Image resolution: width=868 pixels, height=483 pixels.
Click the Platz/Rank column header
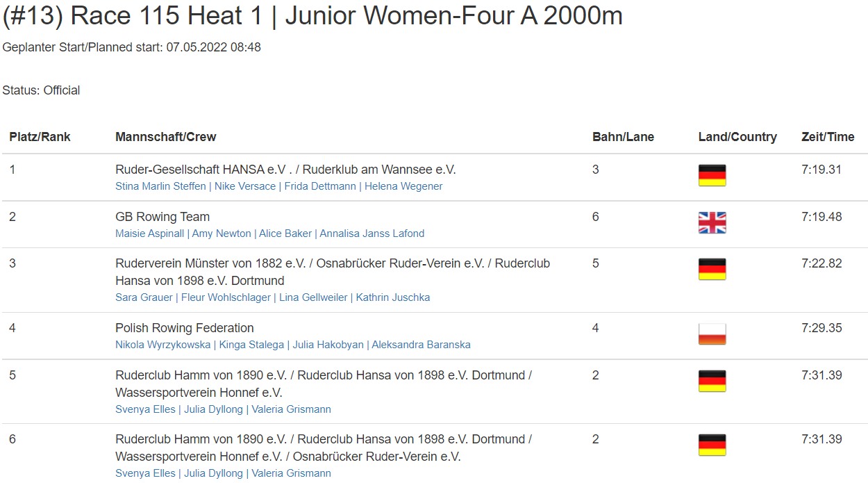click(40, 137)
